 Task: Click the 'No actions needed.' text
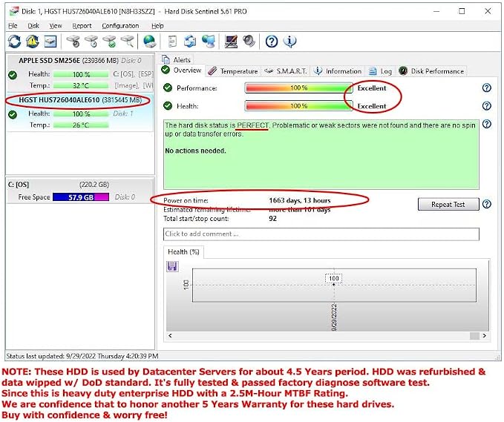(195, 151)
